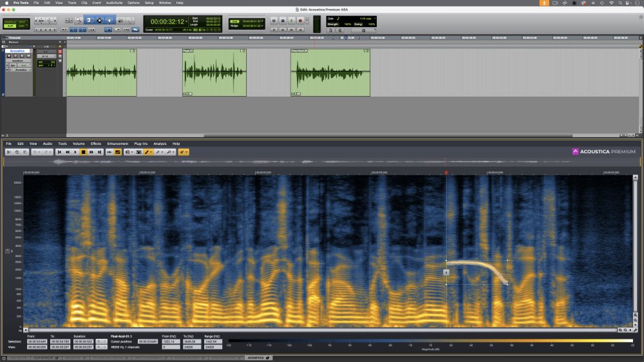
Task: Click Acoustica horizontal scrollbar
Action: click(323, 330)
